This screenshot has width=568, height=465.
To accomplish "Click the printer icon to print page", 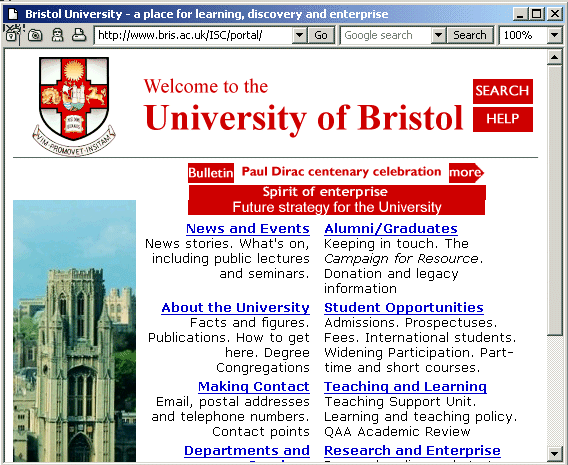I will (x=79, y=35).
